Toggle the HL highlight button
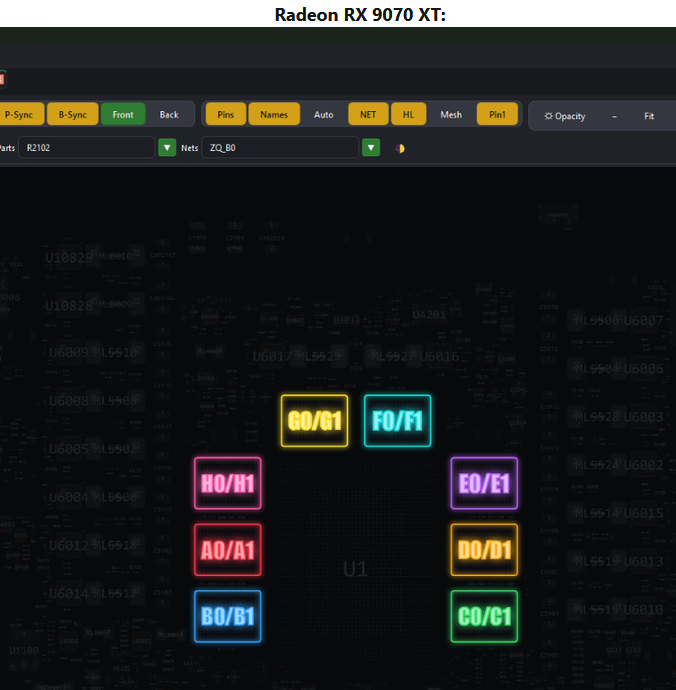676x690 pixels. pyautogui.click(x=408, y=114)
